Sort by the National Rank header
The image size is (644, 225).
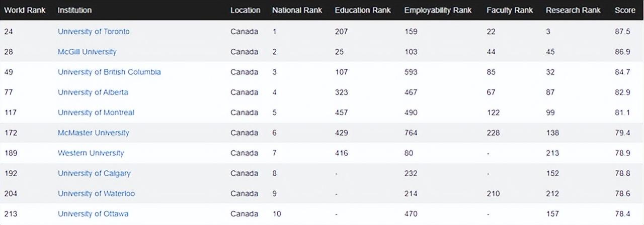point(297,10)
